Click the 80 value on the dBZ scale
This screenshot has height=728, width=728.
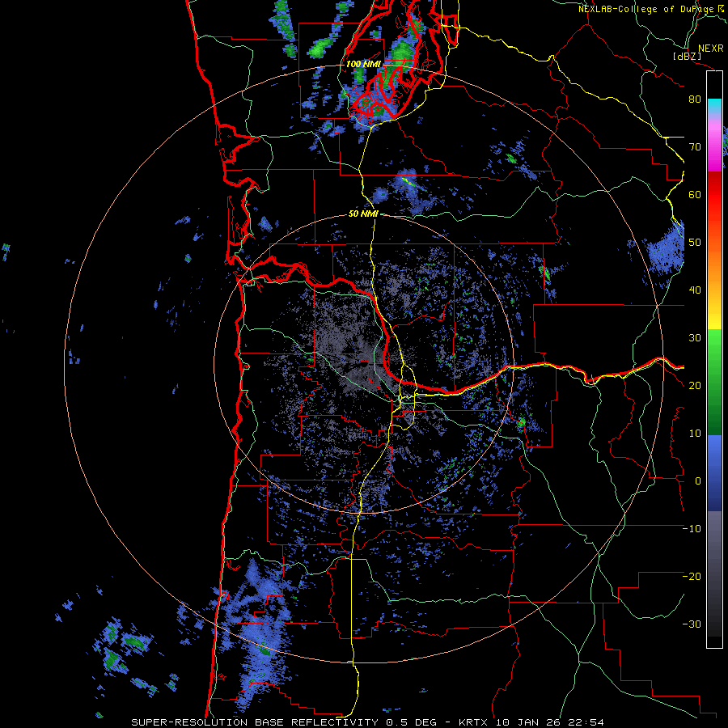coord(695,99)
